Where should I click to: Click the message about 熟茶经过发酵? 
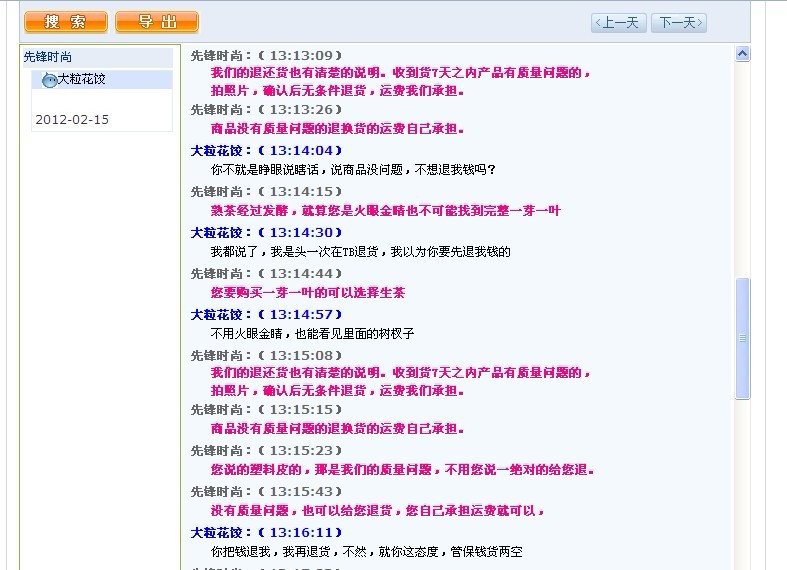click(x=385, y=211)
